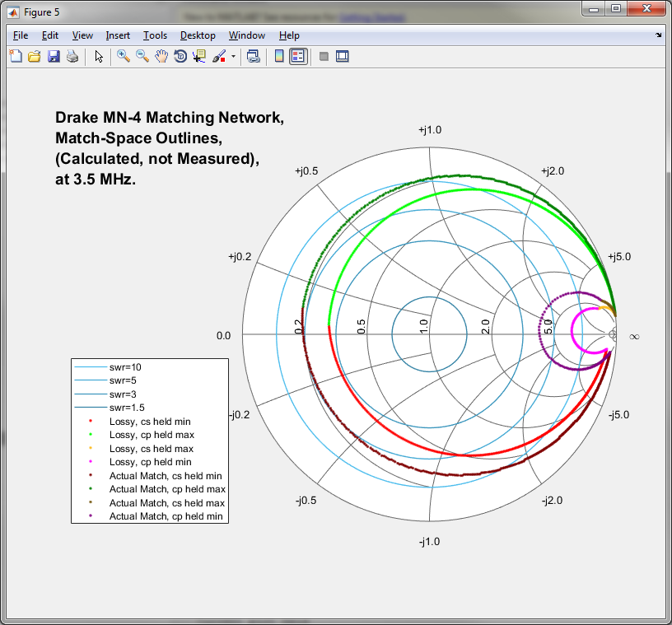This screenshot has height=625, width=672.
Task: Maximize the Figure 5 window
Action: pos(616,8)
